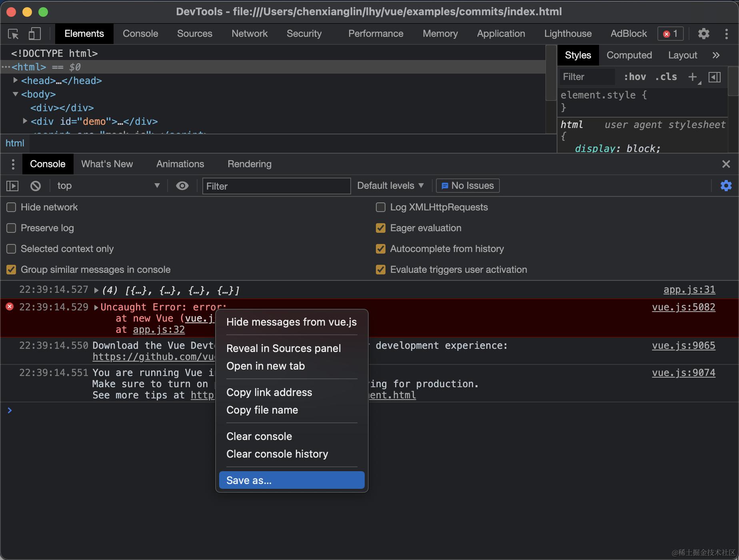The image size is (739, 560).
Task: Open the vue.js:5082 source link
Action: [x=684, y=307]
